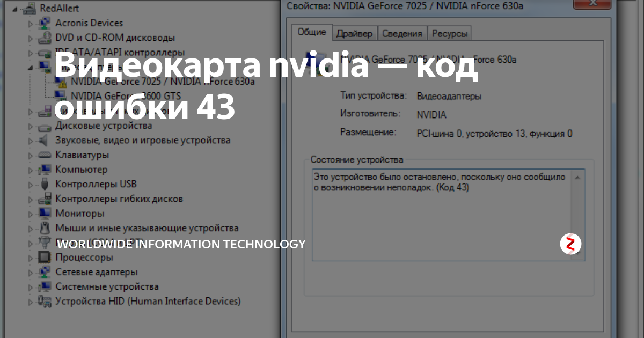
Task: Click the adapter icon beside NVIDIA GeForce 8600 GTS
Action: (61, 97)
